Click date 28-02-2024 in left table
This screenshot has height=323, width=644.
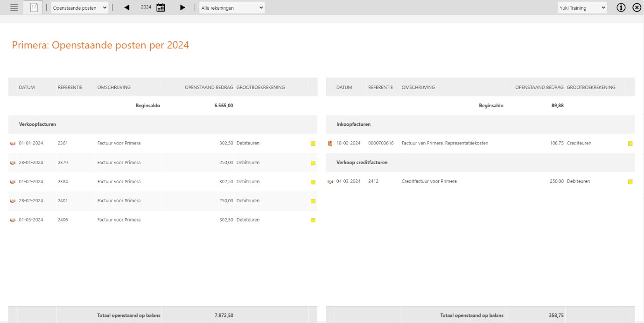click(x=31, y=200)
